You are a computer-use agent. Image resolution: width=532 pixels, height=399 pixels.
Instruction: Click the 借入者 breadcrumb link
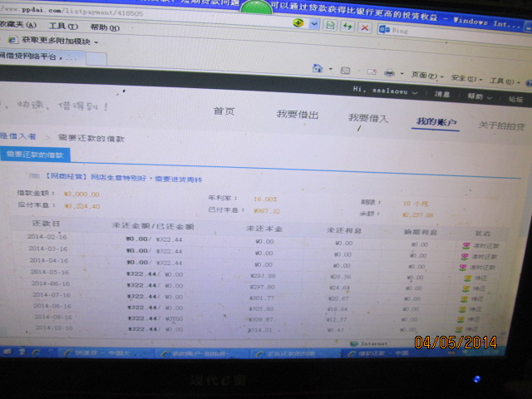coord(18,136)
